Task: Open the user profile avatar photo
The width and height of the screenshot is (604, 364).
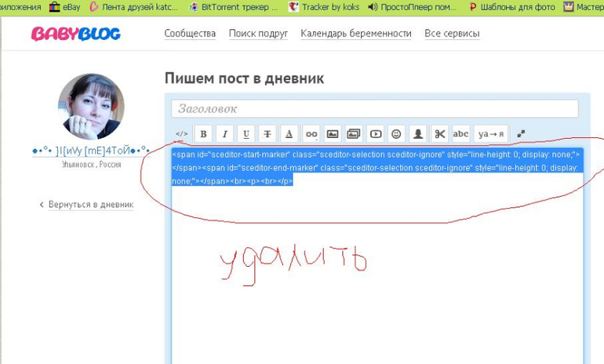Action: pyautogui.click(x=91, y=107)
